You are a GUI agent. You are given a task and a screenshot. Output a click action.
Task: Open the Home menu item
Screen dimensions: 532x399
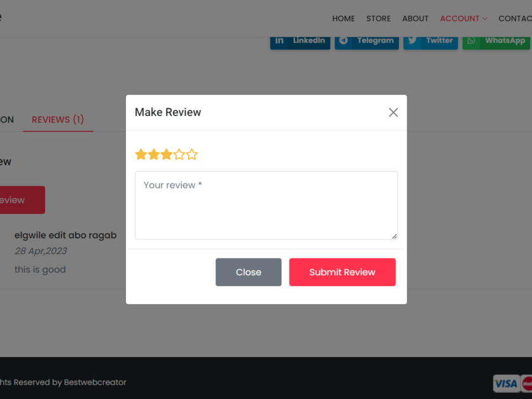point(343,18)
